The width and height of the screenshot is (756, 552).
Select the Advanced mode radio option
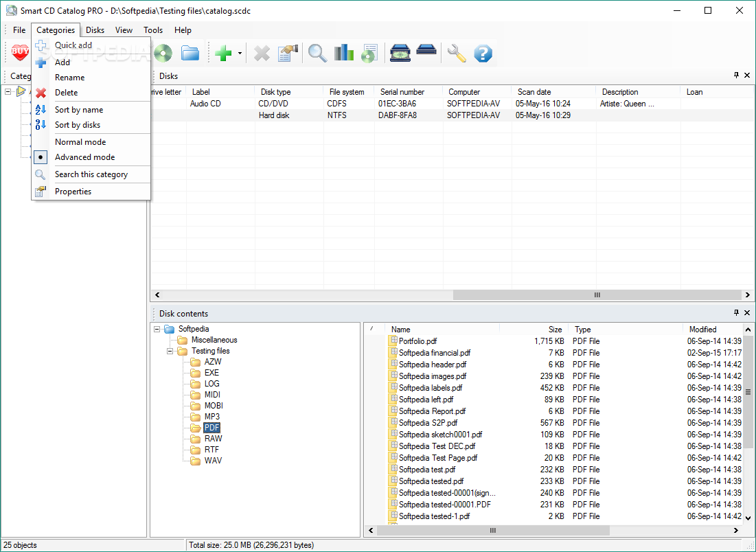click(91, 157)
